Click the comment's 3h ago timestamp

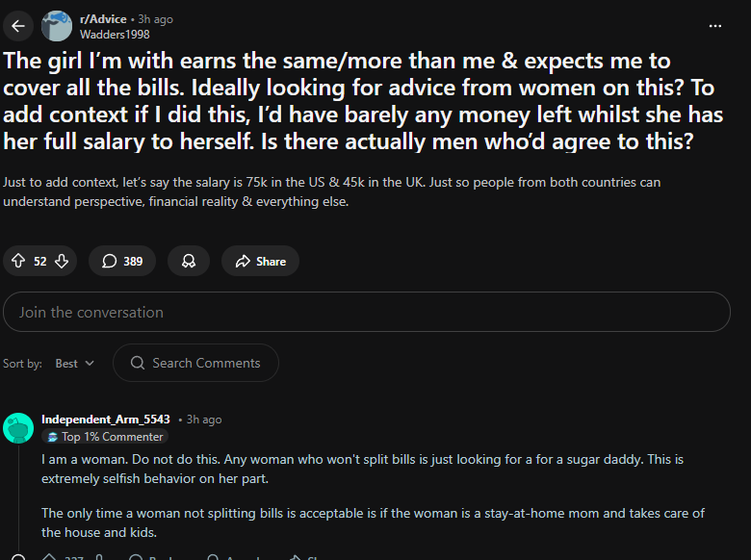tap(204, 420)
